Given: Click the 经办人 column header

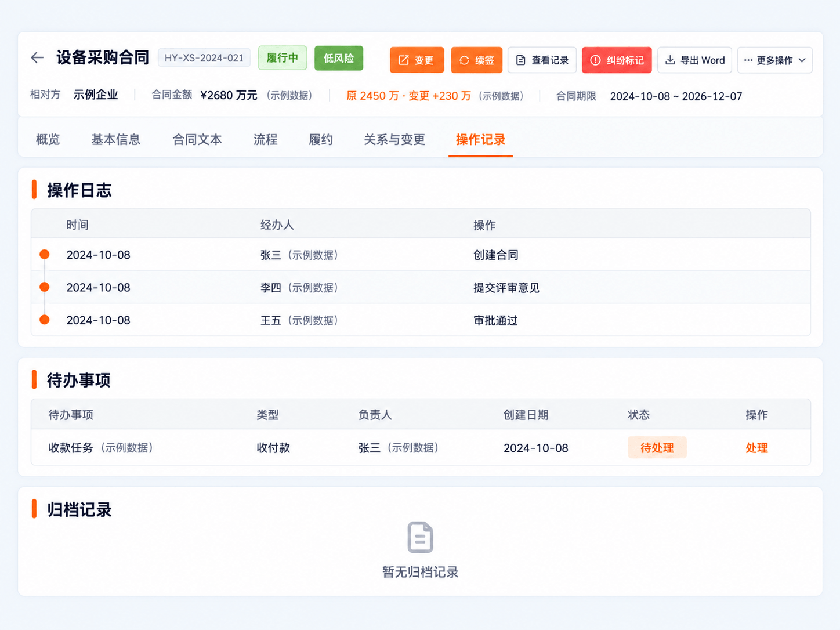Looking at the screenshot, I should coord(277,225).
